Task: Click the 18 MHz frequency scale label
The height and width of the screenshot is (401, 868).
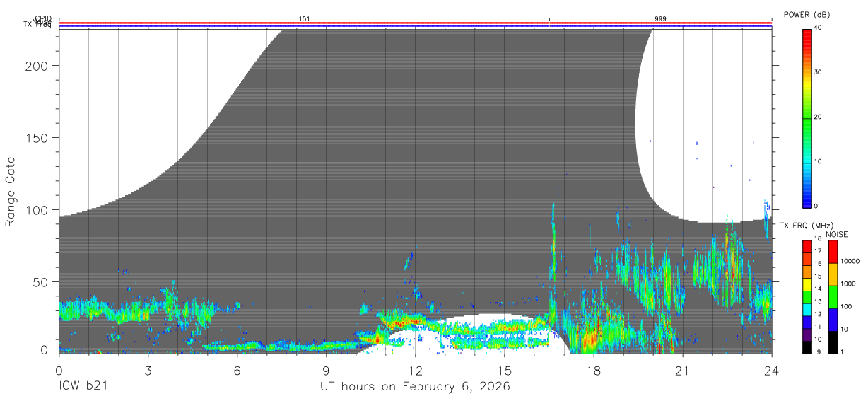Action: pos(819,239)
